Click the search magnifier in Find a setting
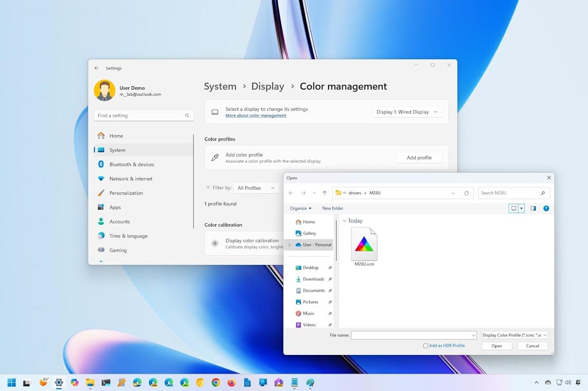The image size is (588, 391). pyautogui.click(x=187, y=116)
